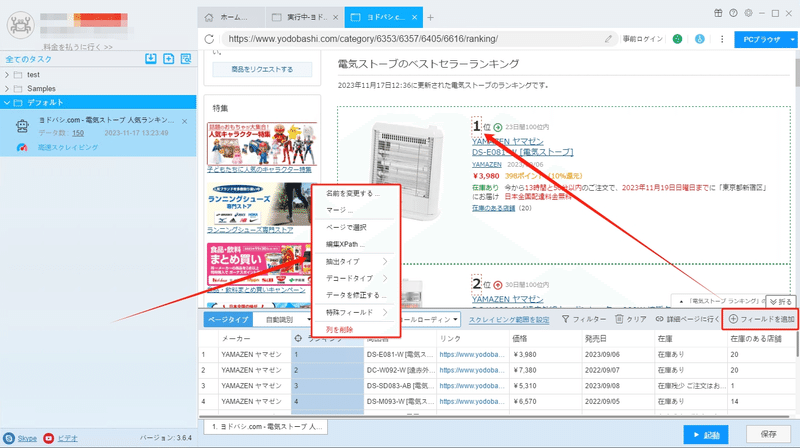Image resolution: width=800 pixels, height=448 pixels.
Task: Click the import task icon in task panel
Action: click(x=151, y=59)
